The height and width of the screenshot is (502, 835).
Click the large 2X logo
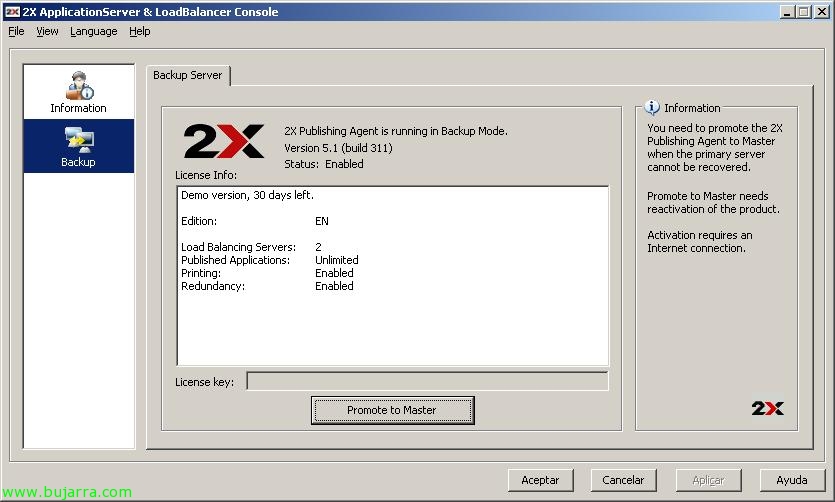click(224, 141)
